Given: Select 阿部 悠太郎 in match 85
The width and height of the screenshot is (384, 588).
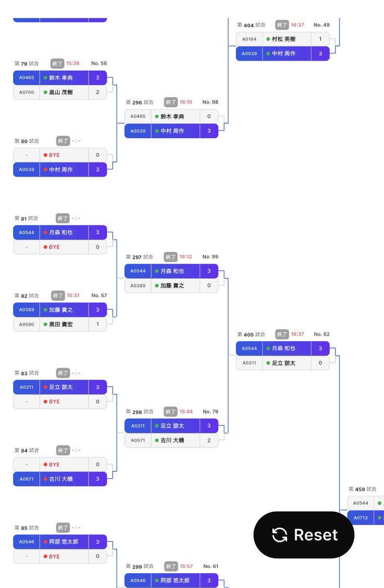Looking at the screenshot, I should pyautogui.click(x=60, y=542).
